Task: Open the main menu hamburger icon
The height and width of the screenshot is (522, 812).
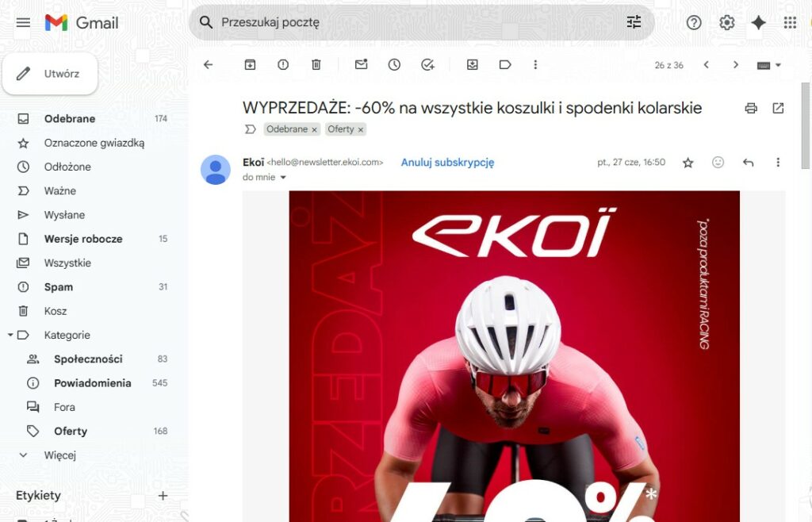Action: click(x=23, y=22)
